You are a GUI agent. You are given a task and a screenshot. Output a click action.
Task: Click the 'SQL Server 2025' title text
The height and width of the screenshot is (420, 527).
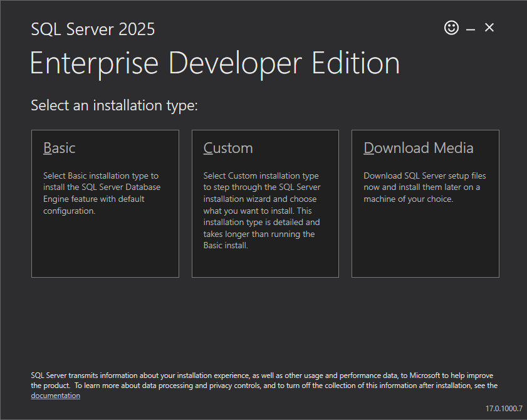click(x=93, y=29)
